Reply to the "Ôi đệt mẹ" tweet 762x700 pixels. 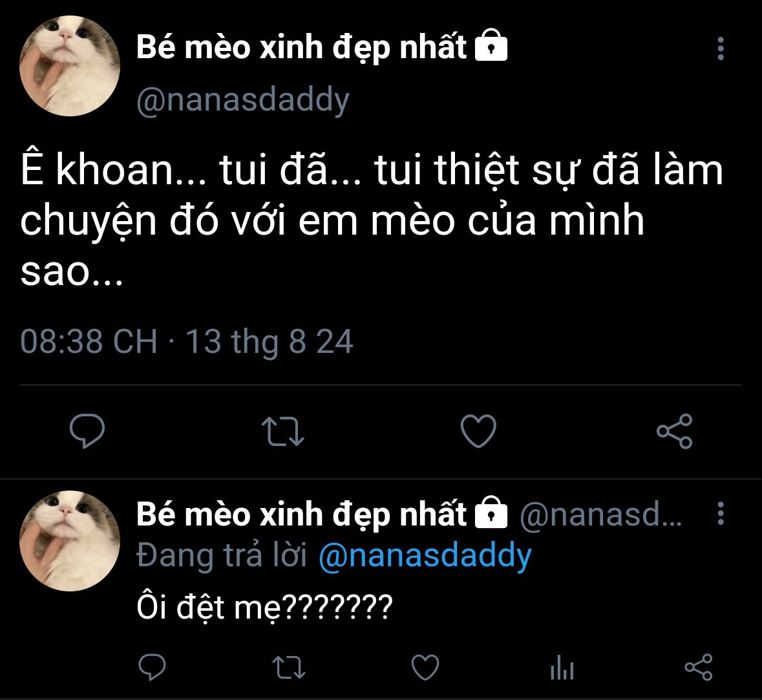(x=152, y=667)
